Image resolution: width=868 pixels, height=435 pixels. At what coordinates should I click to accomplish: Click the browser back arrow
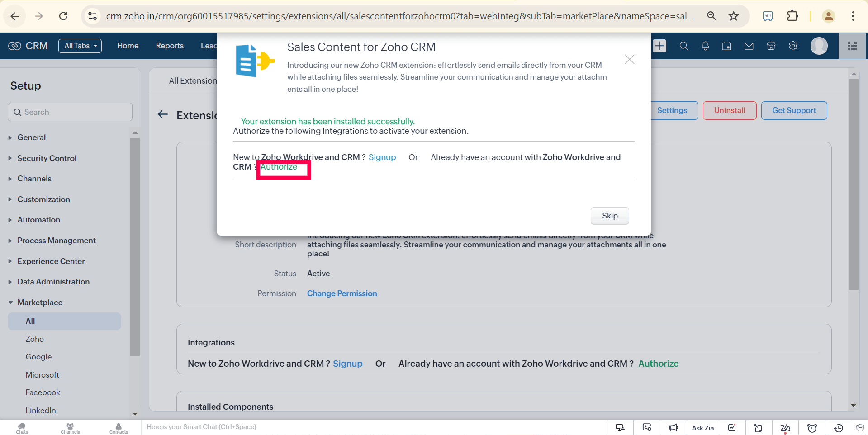click(14, 16)
